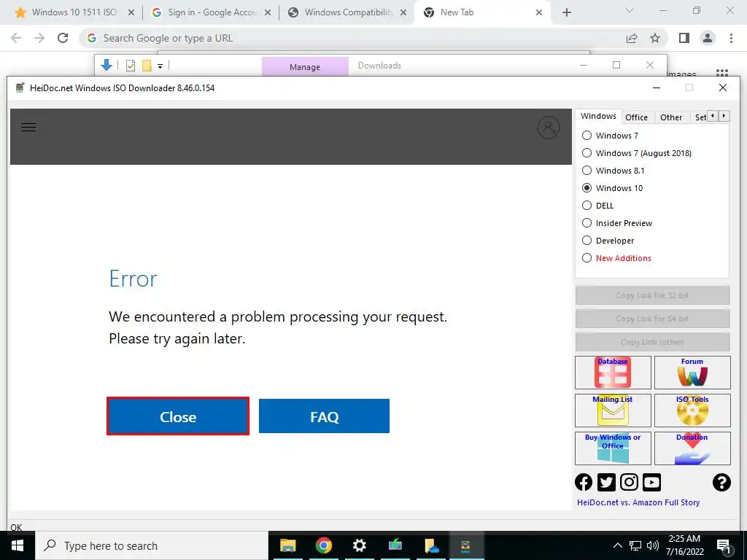
Task: Click Copy Link for 32 bit button
Action: click(x=652, y=295)
